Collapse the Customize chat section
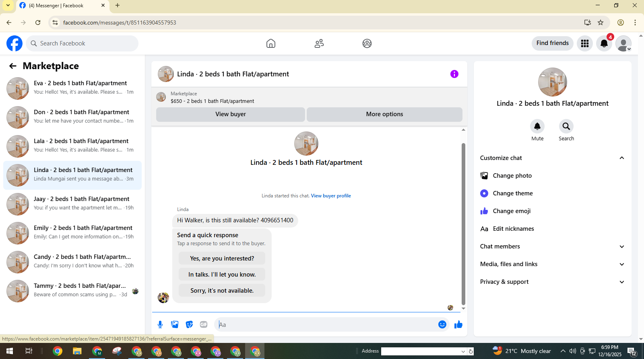 point(622,158)
